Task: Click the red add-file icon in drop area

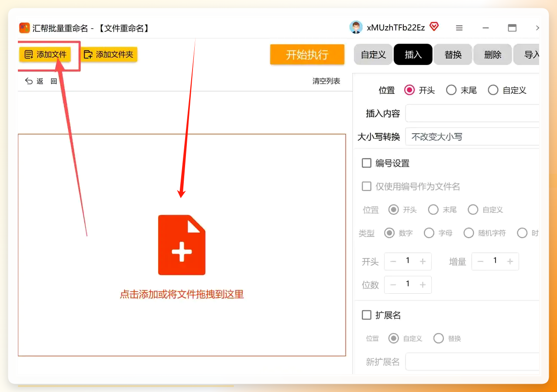Action: [182, 245]
